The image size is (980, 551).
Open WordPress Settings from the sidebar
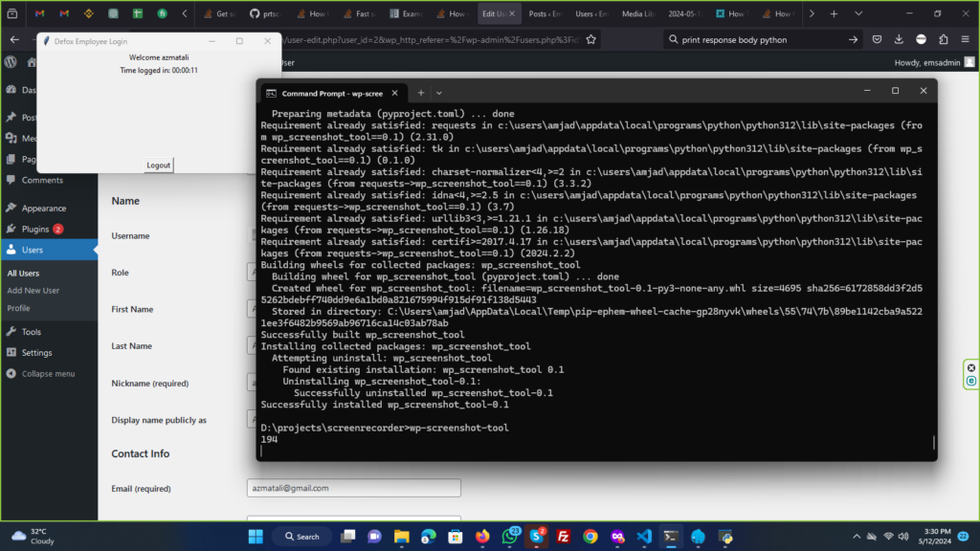(x=36, y=353)
